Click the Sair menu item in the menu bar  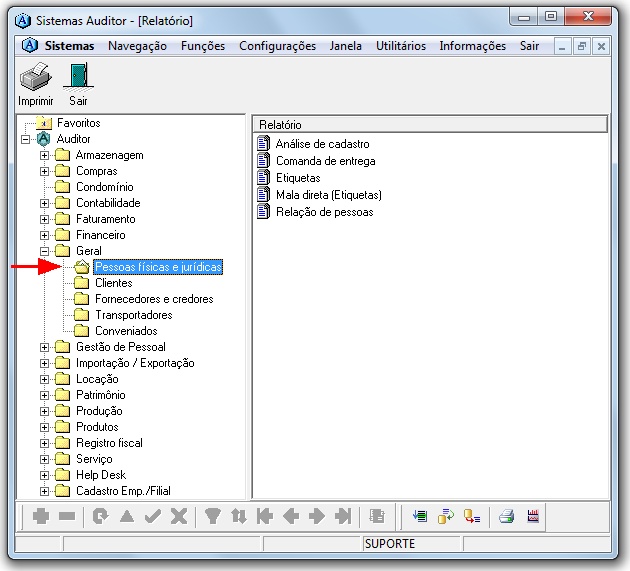(x=529, y=46)
